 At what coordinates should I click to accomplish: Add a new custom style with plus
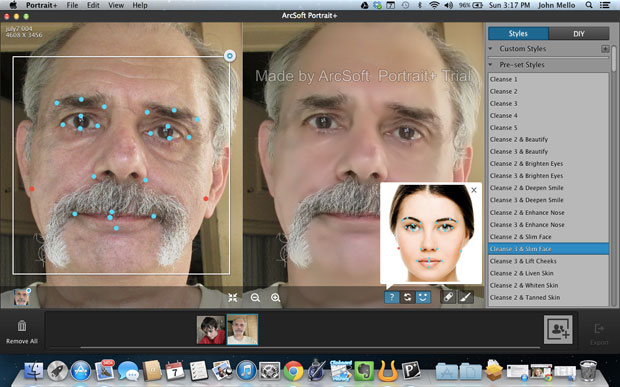point(605,49)
